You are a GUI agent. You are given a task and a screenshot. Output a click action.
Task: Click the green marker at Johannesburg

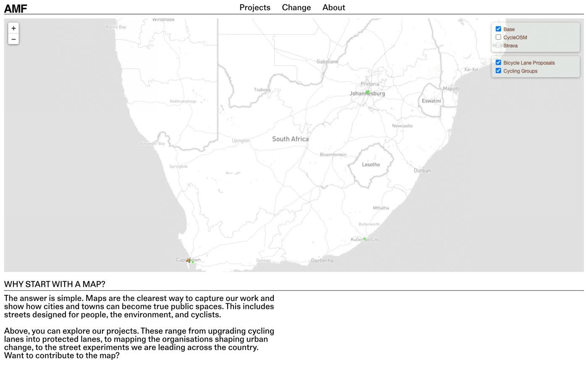coord(367,92)
